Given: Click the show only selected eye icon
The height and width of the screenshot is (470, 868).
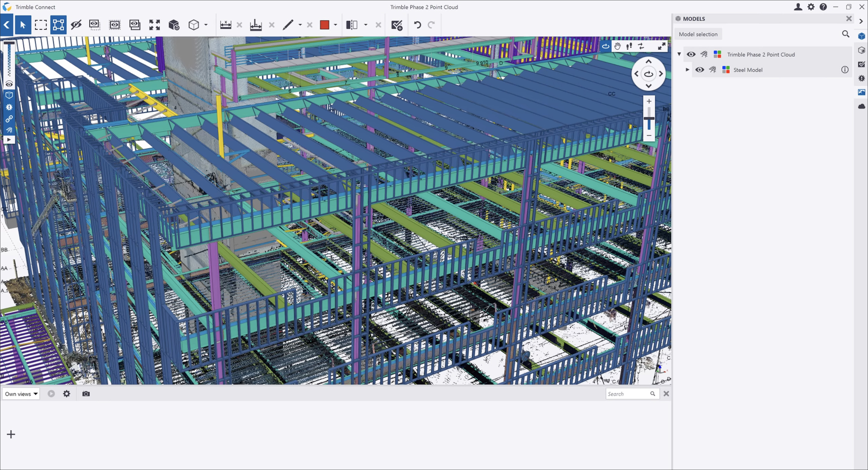Looking at the screenshot, I should 95,25.
